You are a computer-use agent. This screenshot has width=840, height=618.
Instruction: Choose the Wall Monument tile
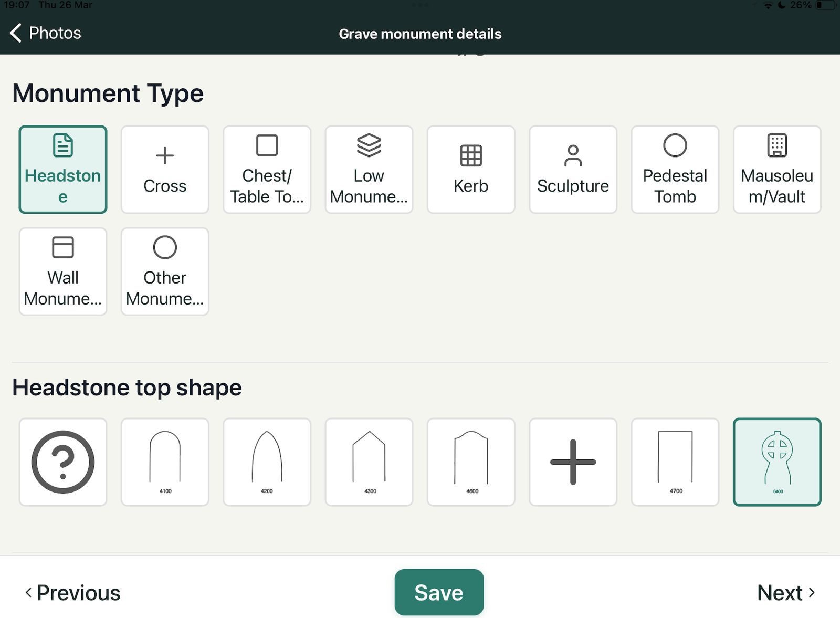63,271
